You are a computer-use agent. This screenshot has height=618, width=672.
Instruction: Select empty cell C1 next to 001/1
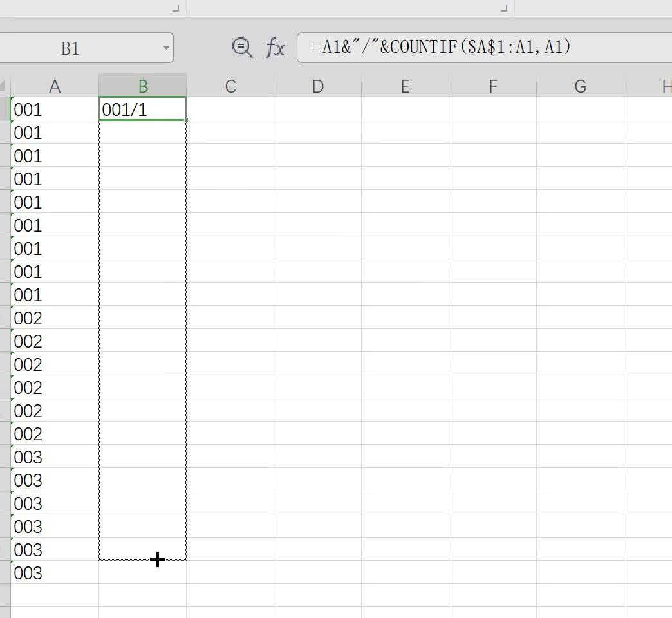click(x=230, y=109)
